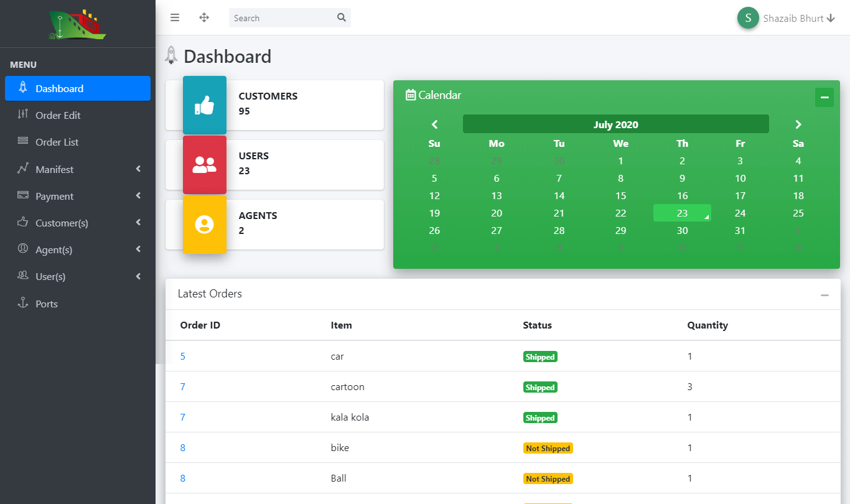Click the CUSTOMERS 95 card text
850x504 pixels.
click(x=268, y=104)
